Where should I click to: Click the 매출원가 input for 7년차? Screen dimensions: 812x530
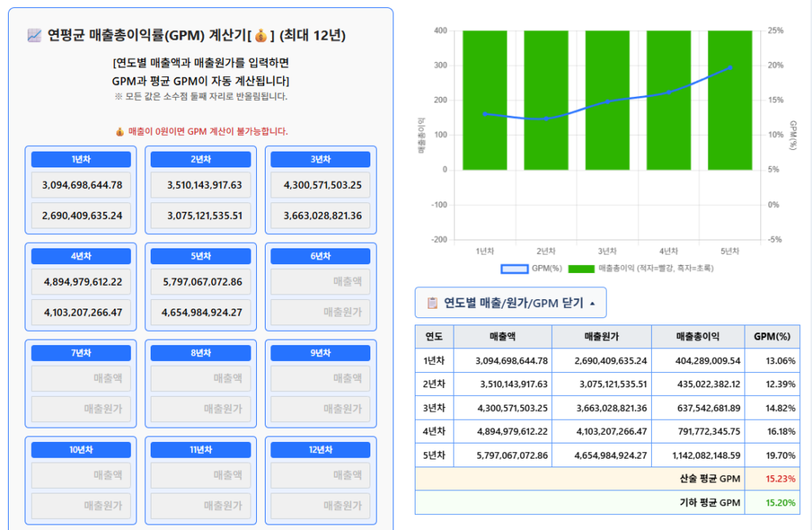[x=80, y=410]
